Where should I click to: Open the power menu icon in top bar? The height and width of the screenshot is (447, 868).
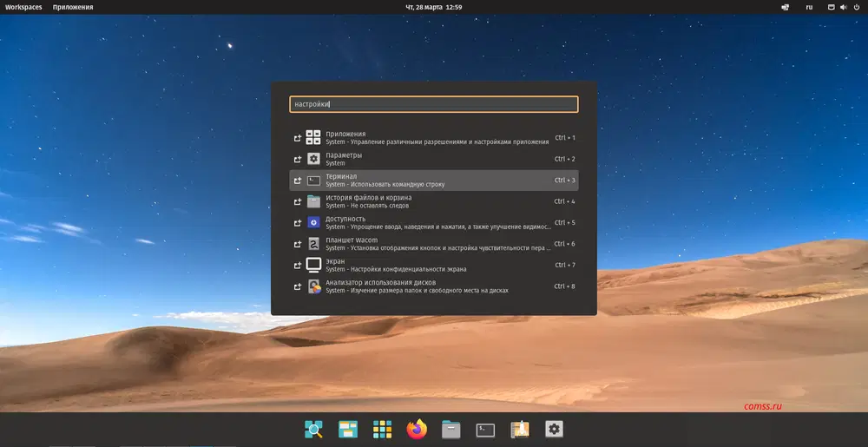coord(856,7)
